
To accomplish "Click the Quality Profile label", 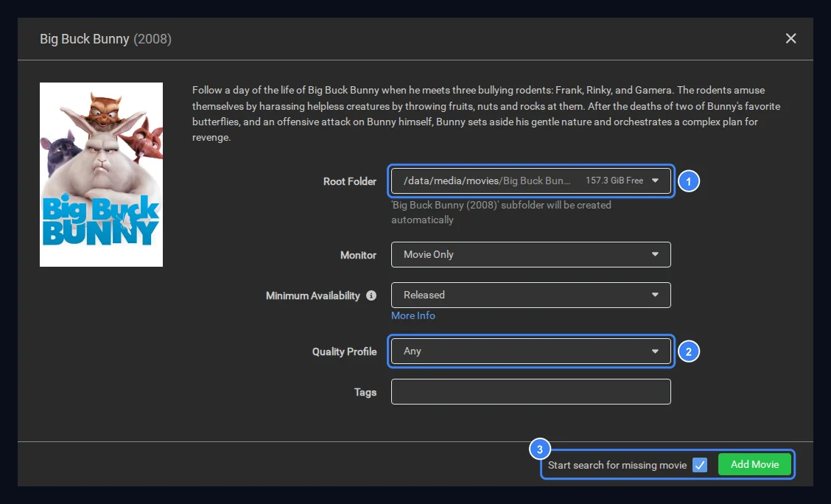I will (345, 351).
